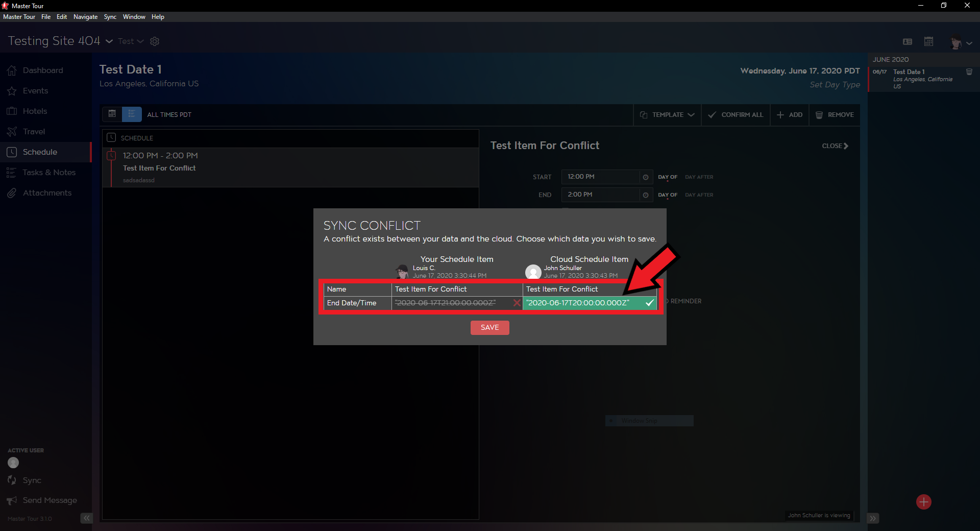Click Louis C. avatar in conflict dialog
This screenshot has width=980, height=531.
402,272
